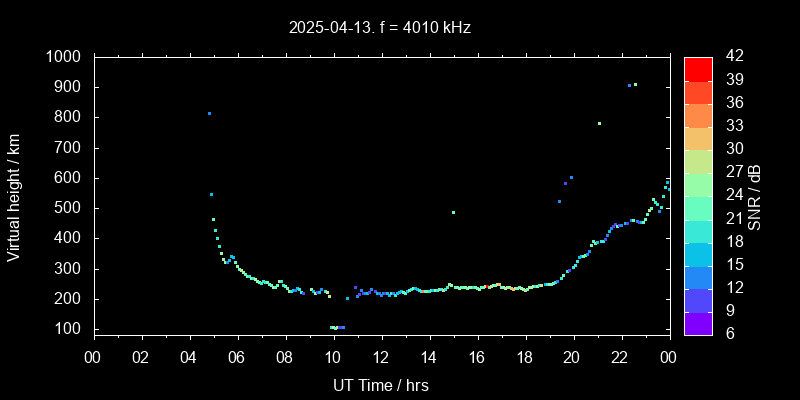Pick the orange 33-36 dB colorbar segment
Viewport: 800px width, 400px height.
pyautogui.click(x=697, y=115)
